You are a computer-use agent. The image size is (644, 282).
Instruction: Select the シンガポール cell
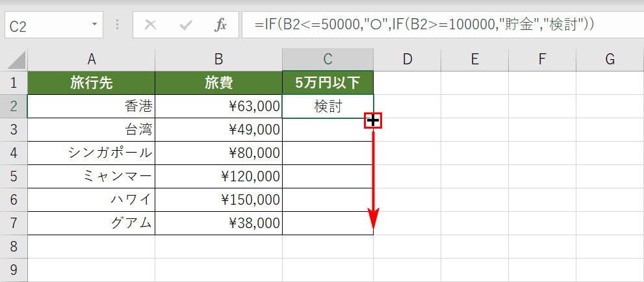(x=91, y=153)
